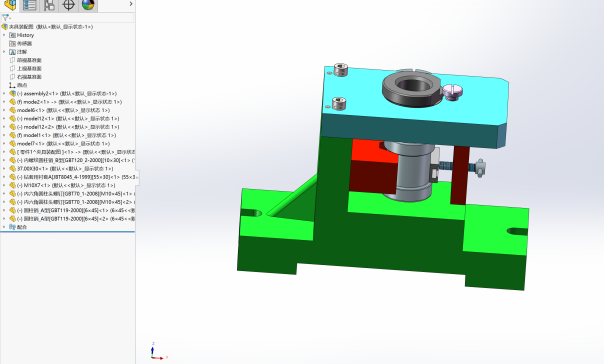The height and width of the screenshot is (364, 604).
Task: Select the model1<1> part icon
Action: point(12,135)
